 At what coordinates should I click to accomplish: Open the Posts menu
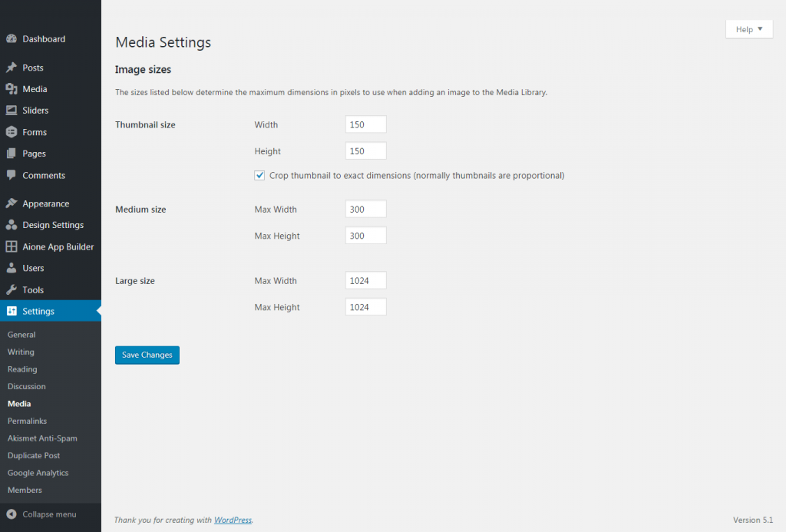pos(51,68)
